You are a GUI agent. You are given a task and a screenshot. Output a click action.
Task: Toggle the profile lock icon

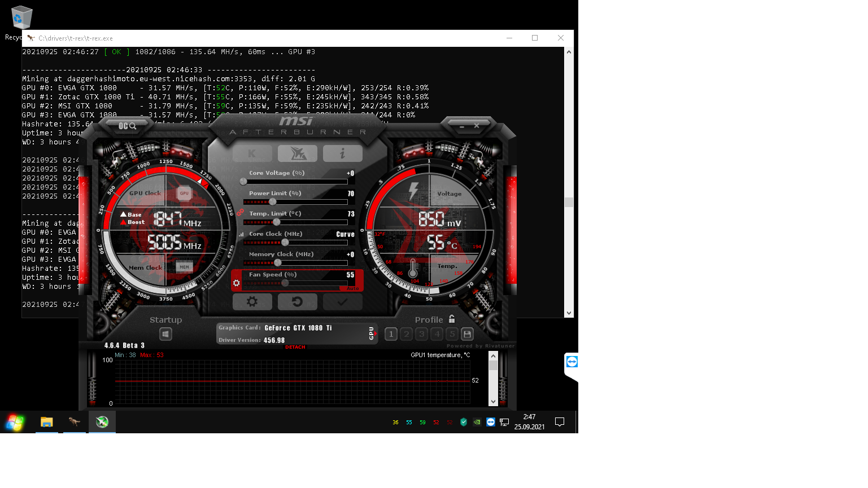click(x=452, y=319)
